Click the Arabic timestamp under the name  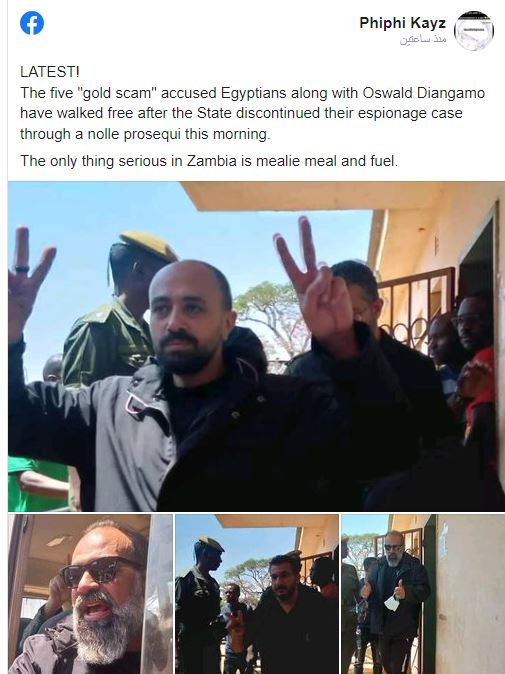(x=423, y=40)
